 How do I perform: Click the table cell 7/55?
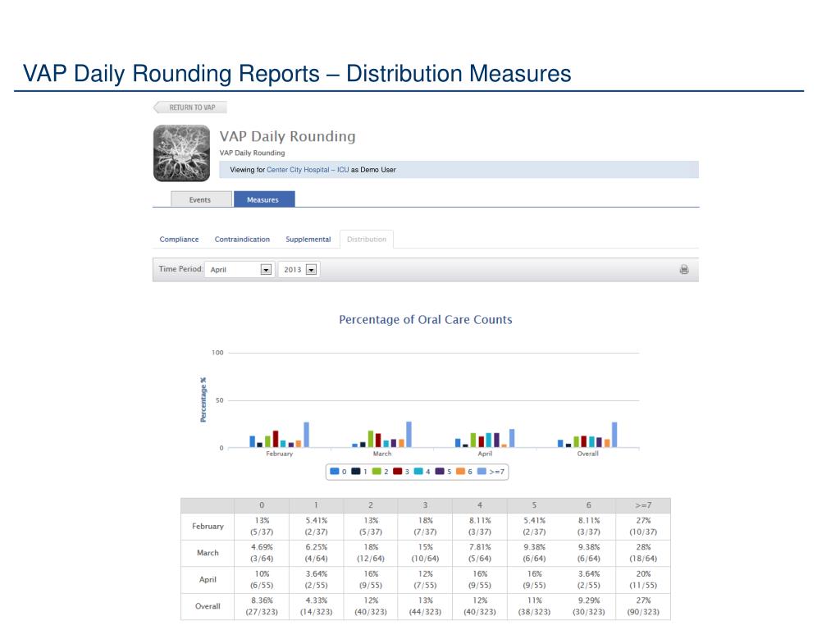coord(426,580)
